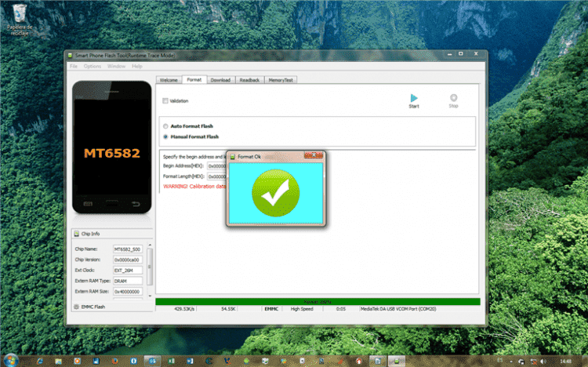Screen dimensions: 588x367
Task: Open Word from the taskbar
Action: (x=191, y=361)
